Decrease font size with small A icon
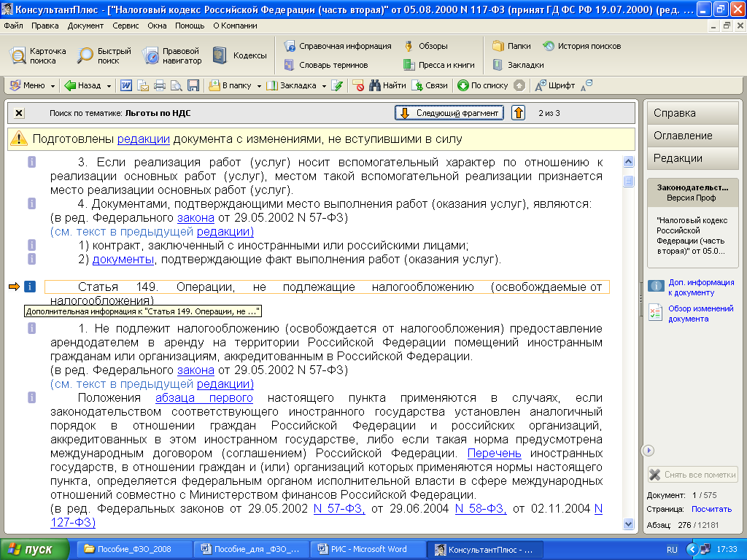Image resolution: width=747 pixels, height=560 pixels. click(586, 86)
